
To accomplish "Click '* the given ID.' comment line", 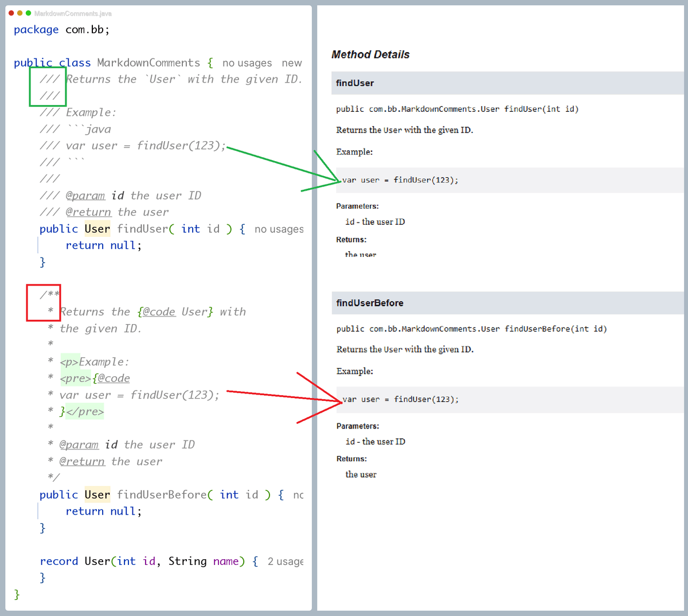I will [94, 329].
